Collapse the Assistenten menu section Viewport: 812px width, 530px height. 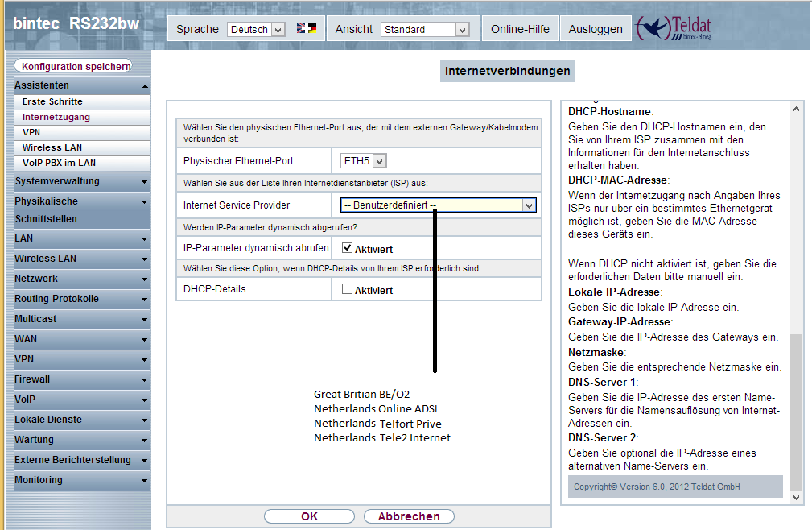[82, 85]
